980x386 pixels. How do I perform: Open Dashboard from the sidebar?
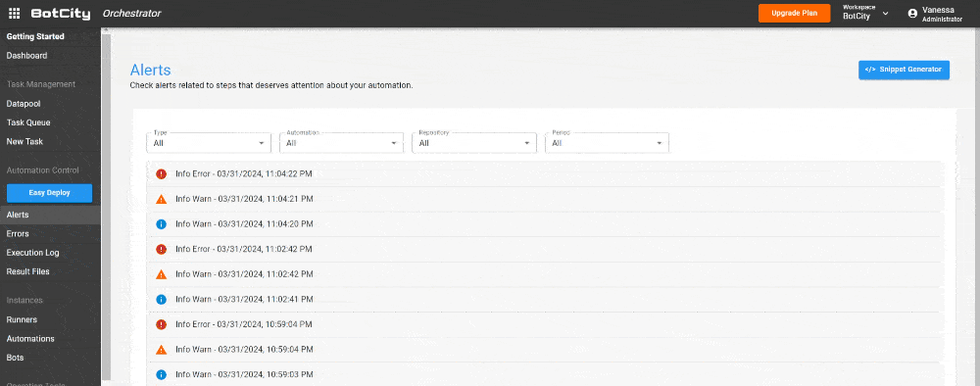[26, 56]
